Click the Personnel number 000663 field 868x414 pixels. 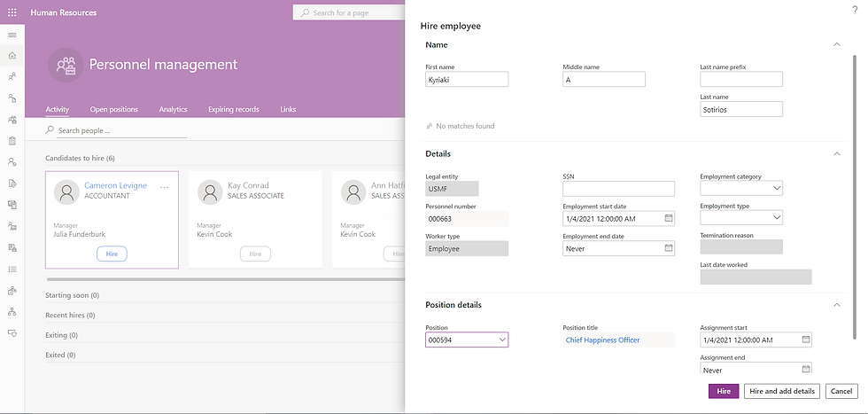[467, 218]
